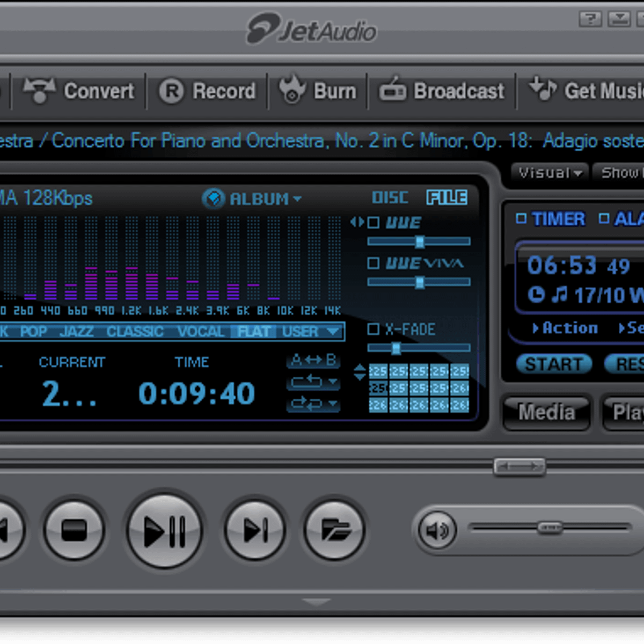Click the track grid down arrow
Screen dimensions: 644x644
coord(360,377)
